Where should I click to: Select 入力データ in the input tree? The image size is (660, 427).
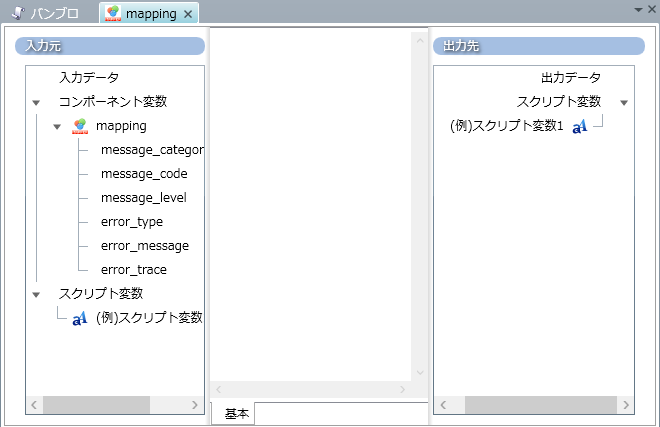(88, 78)
